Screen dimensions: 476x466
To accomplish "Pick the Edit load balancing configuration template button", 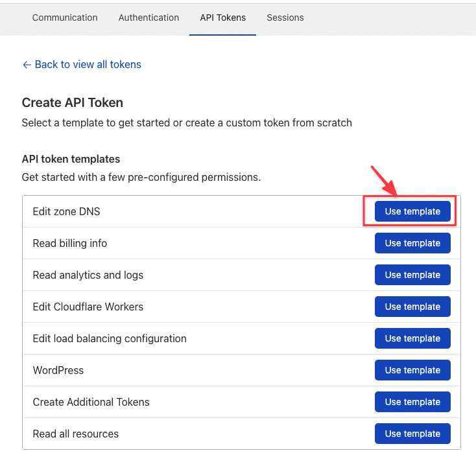I will 412,338.
